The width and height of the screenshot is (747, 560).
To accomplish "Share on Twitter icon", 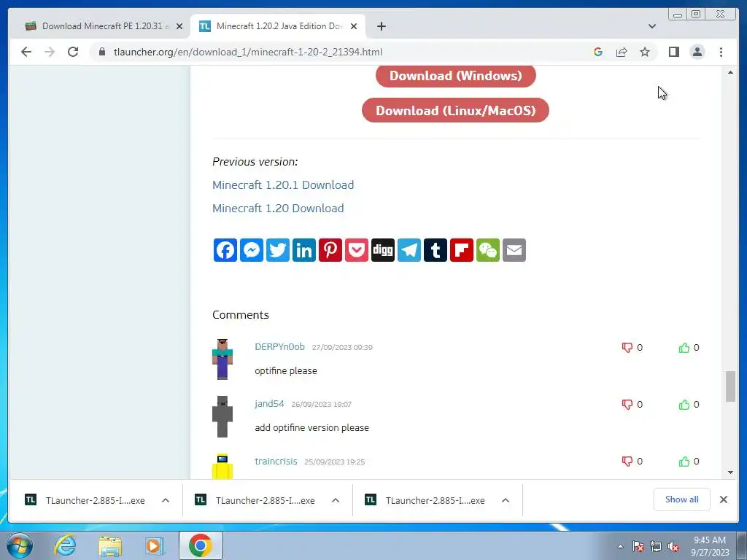I will [278, 250].
